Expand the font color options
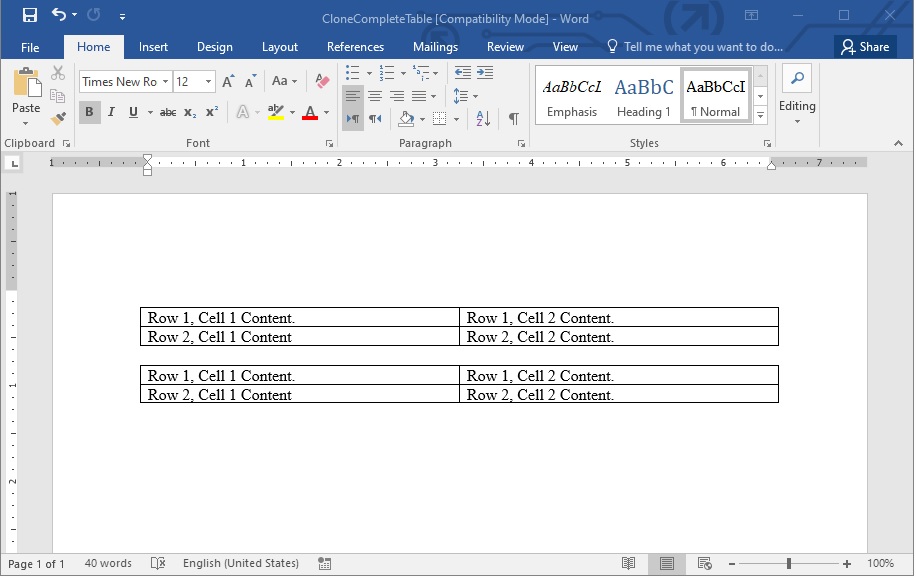The width and height of the screenshot is (916, 578). (x=325, y=113)
